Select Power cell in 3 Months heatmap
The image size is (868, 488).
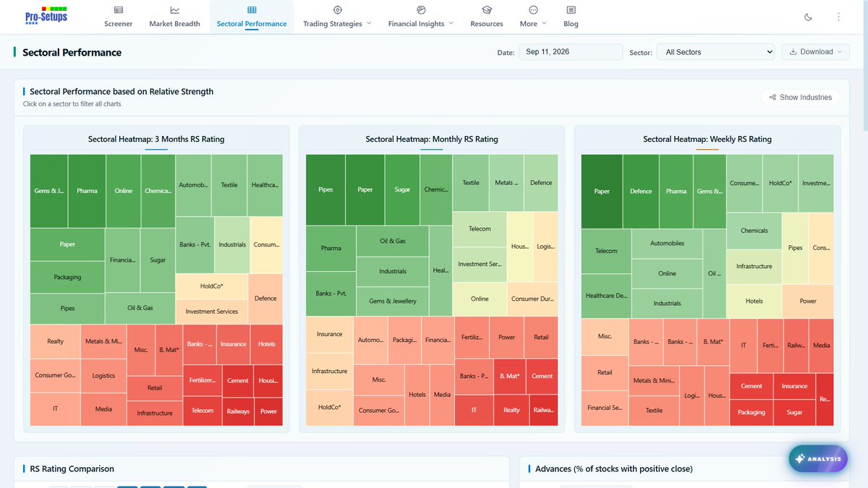coord(269,411)
